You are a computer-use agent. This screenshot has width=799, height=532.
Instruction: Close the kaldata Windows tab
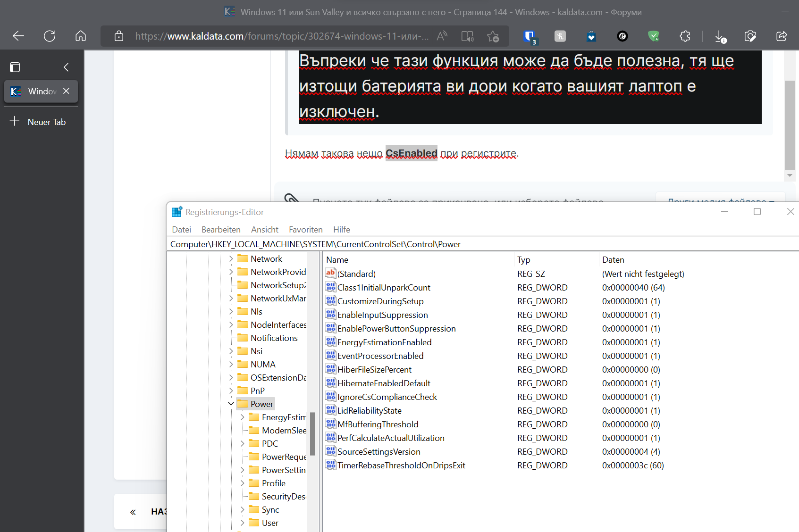(x=66, y=91)
